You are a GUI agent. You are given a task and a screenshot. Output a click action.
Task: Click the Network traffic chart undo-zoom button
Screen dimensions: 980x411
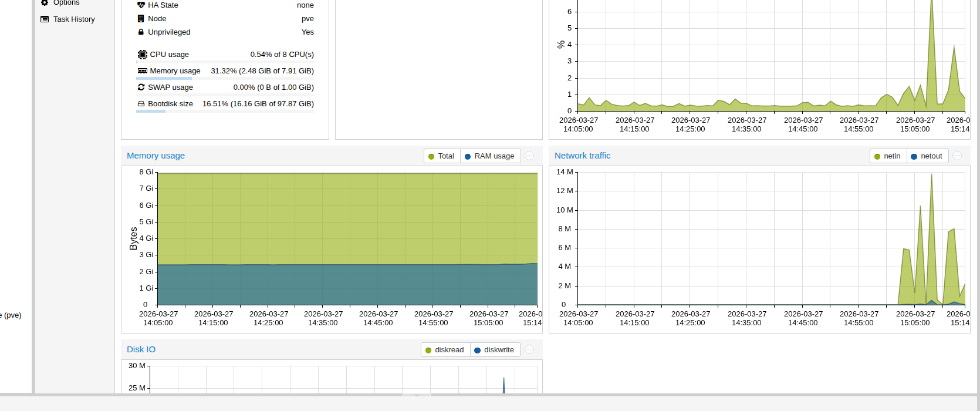tap(957, 156)
